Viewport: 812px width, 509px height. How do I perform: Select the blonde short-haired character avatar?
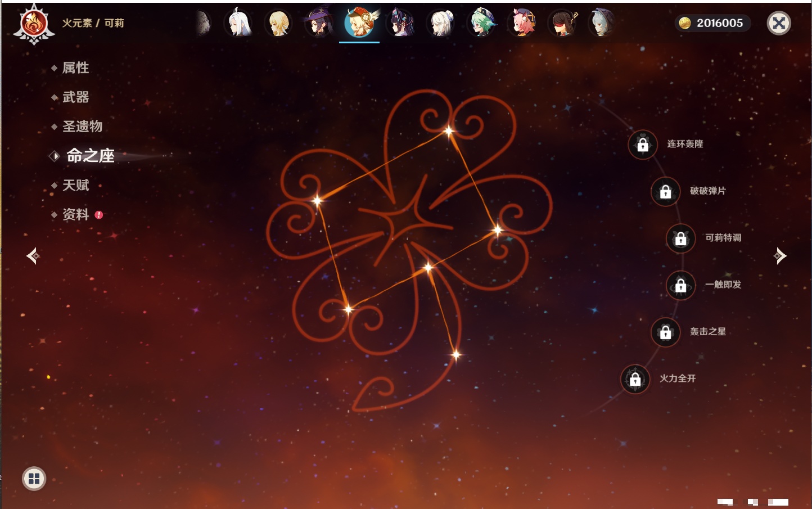(279, 23)
